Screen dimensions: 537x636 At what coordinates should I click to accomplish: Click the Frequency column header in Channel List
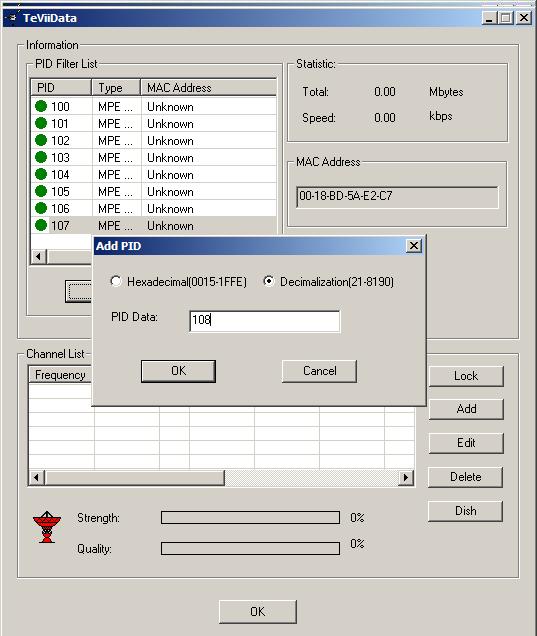pyautogui.click(x=61, y=375)
